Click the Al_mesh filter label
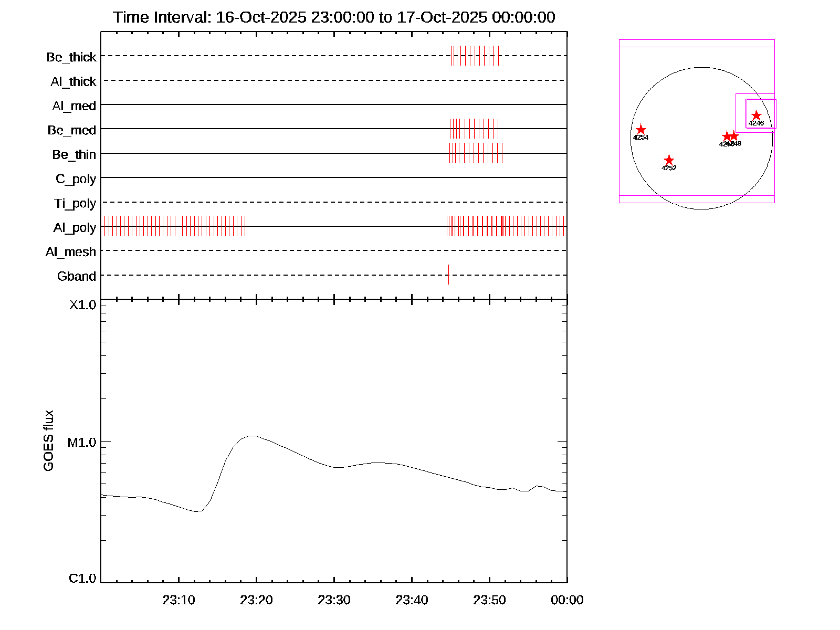Image resolution: width=840 pixels, height=630 pixels. pyautogui.click(x=71, y=252)
